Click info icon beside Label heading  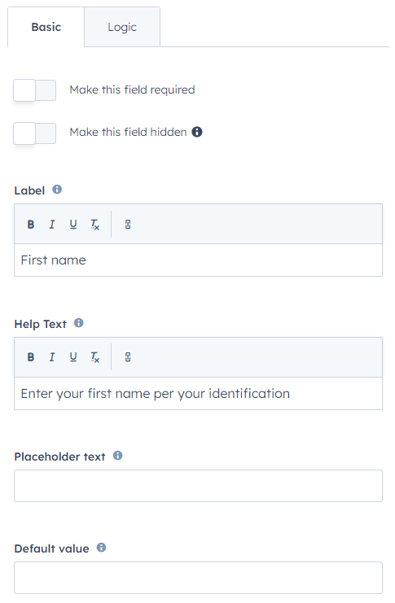[57, 190]
